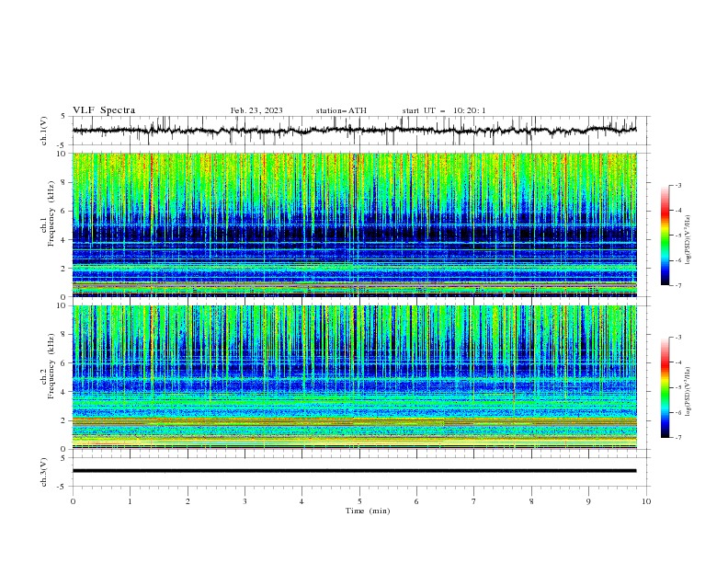The width and height of the screenshot is (728, 563).
Task: Click the ch.1 voltage waveform trace
Action: [354, 131]
